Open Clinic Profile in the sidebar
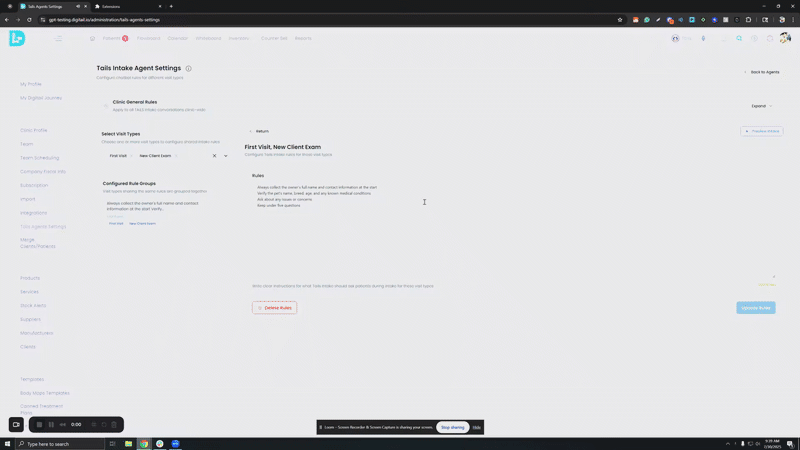800x450 pixels. click(34, 130)
